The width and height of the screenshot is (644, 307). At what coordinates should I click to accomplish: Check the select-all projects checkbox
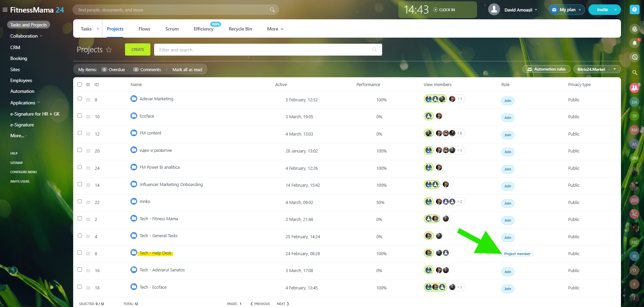pyautogui.click(x=80, y=84)
